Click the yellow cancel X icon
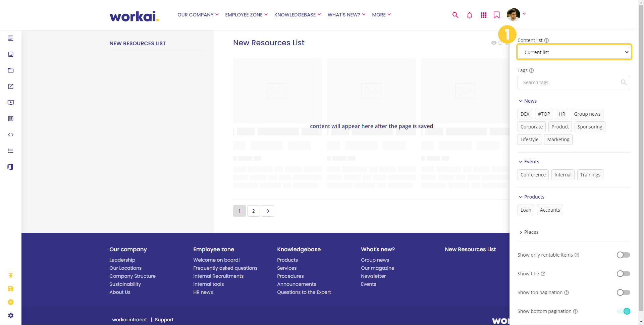The height and width of the screenshot is (325, 644). pyautogui.click(x=11, y=302)
